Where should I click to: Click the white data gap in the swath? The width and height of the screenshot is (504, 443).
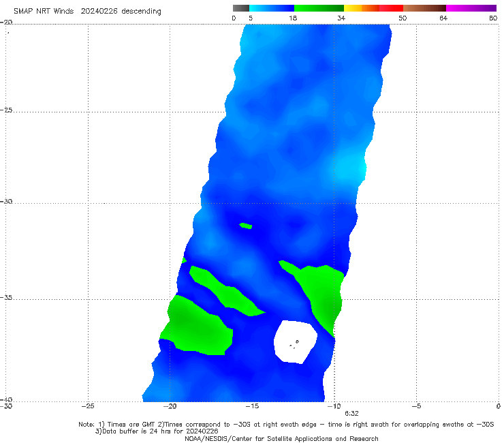coord(295,341)
